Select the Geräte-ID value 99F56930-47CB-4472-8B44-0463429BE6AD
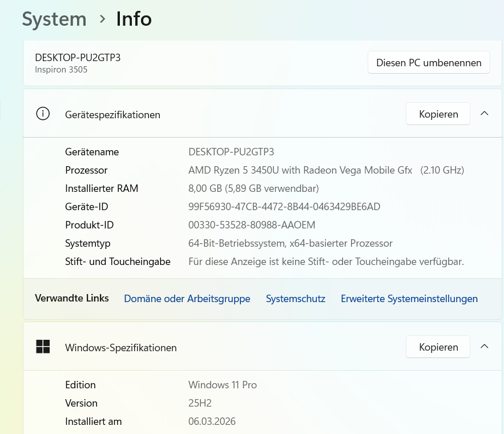The width and height of the screenshot is (504, 434). point(284,207)
